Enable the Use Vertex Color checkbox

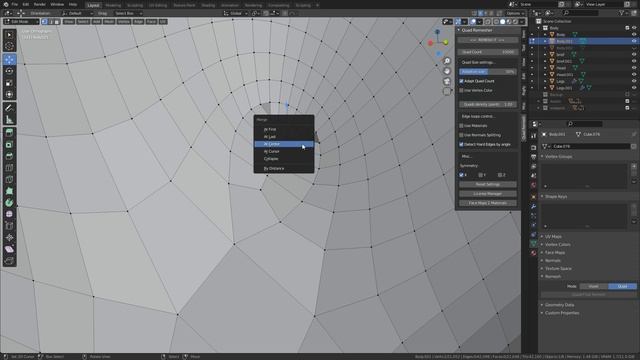pos(462,91)
